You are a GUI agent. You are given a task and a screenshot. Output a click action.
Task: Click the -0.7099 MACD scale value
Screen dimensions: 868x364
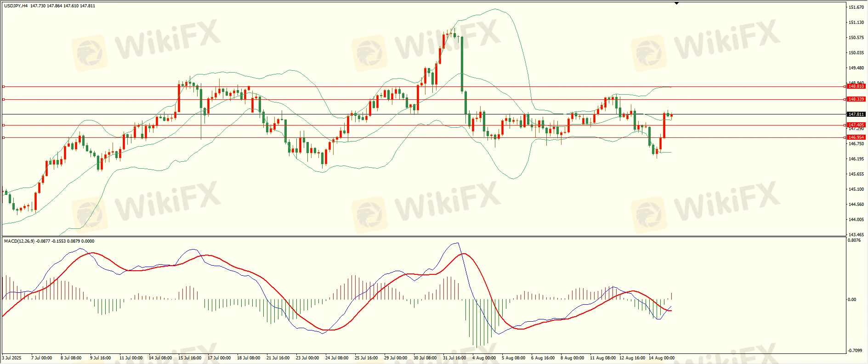855,351
